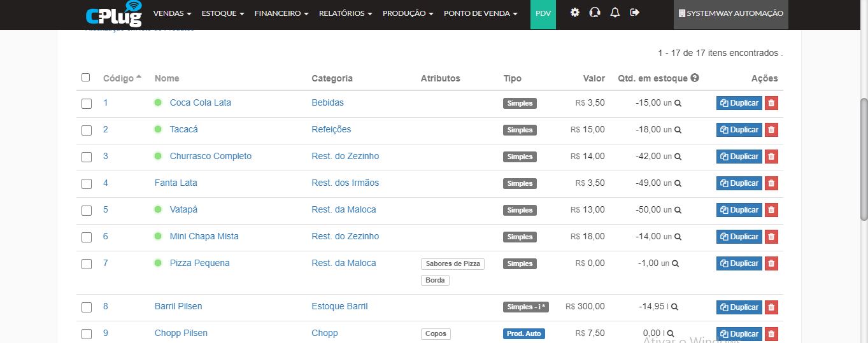This screenshot has height=343, width=868.
Task: Sort the table by Código column
Action: [119, 78]
